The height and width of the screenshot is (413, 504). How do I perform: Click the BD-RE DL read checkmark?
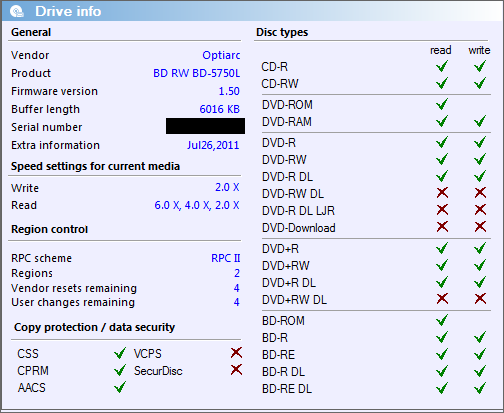tap(442, 388)
